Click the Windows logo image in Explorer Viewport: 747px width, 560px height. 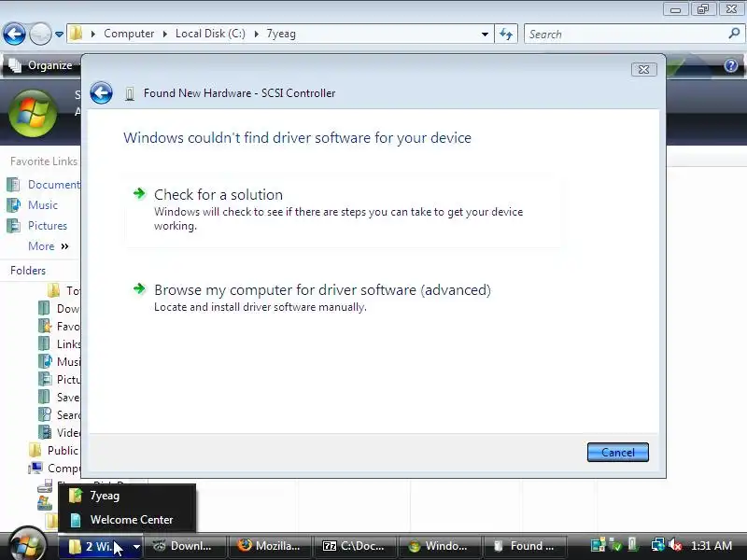pyautogui.click(x=33, y=113)
